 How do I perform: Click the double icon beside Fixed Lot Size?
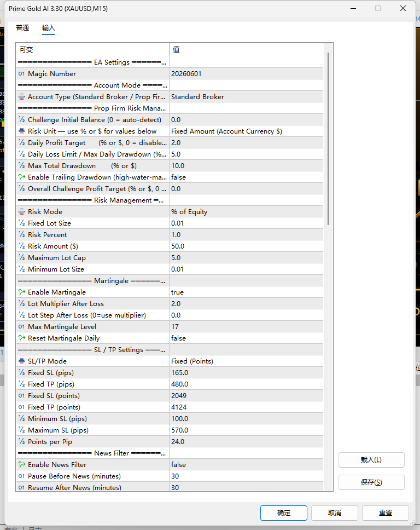(22, 223)
